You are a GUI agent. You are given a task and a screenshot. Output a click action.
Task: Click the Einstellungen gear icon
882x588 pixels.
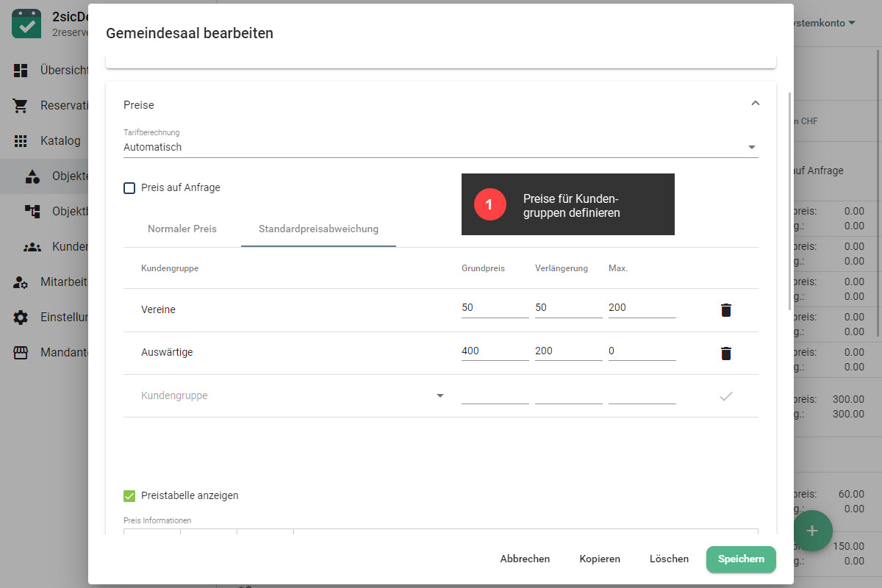[x=21, y=318]
